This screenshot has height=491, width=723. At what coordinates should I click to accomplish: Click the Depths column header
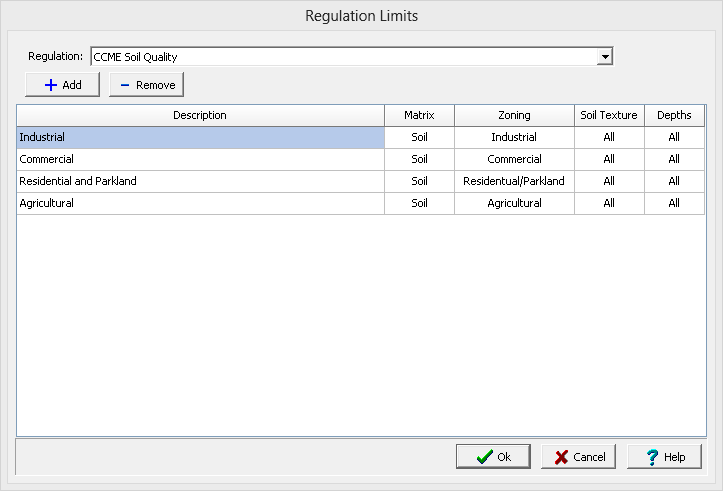(x=674, y=115)
